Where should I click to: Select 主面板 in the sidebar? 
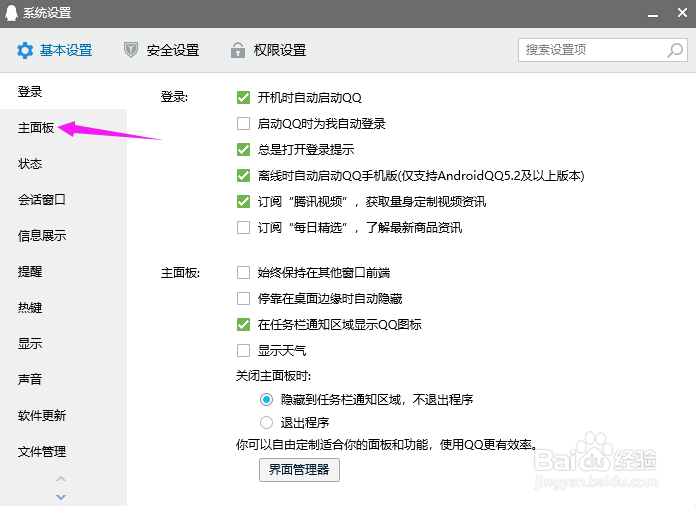click(x=63, y=128)
